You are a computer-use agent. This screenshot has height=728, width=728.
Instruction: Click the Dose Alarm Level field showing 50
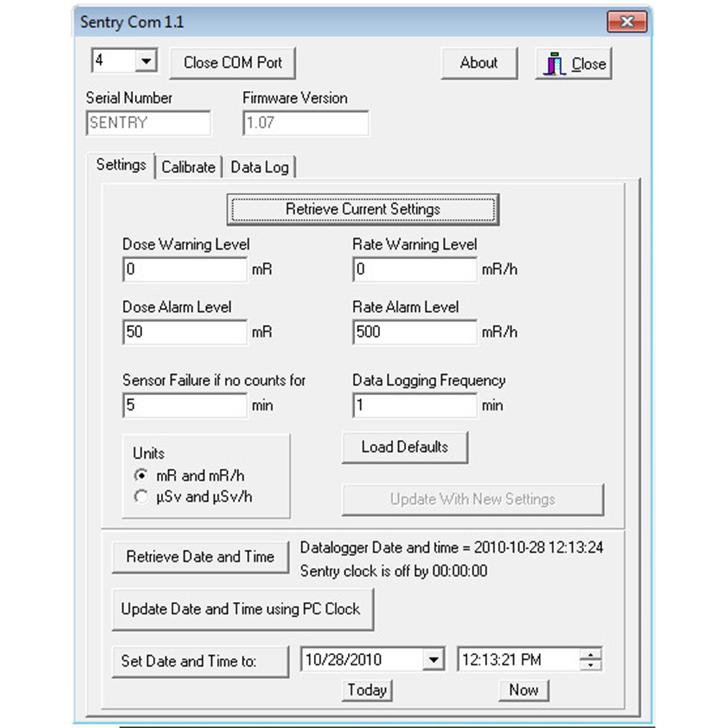185,333
